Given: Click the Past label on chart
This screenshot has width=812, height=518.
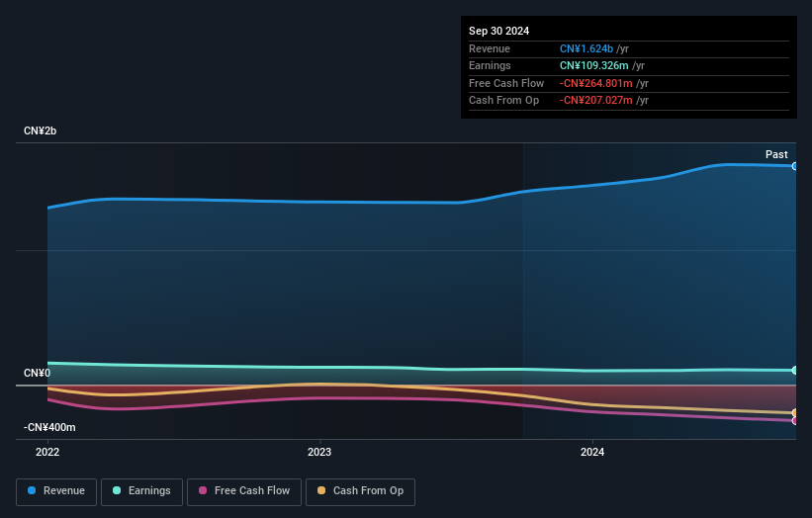Looking at the screenshot, I should [776, 154].
